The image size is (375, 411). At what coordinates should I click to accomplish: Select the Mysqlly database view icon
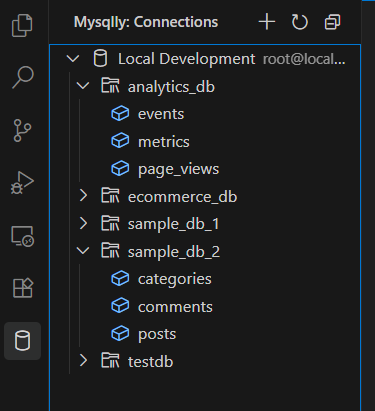[x=23, y=341]
